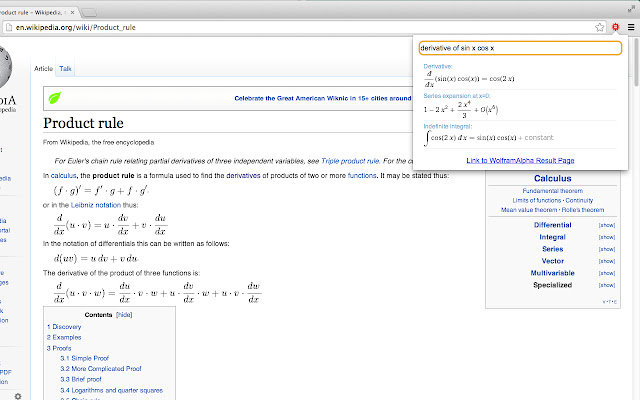Go to contents entry 2 Examples
The height and width of the screenshot is (400, 640).
(64, 338)
